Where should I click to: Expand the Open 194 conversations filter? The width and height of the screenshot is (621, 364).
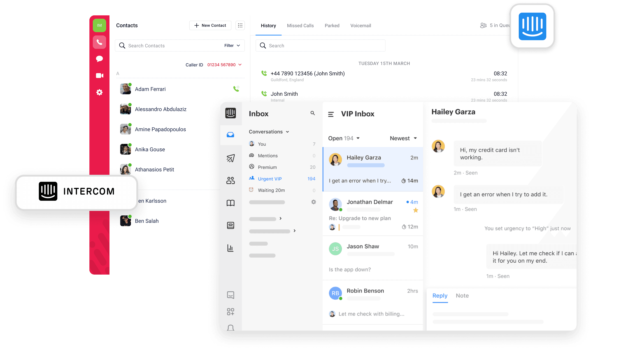pyautogui.click(x=344, y=138)
